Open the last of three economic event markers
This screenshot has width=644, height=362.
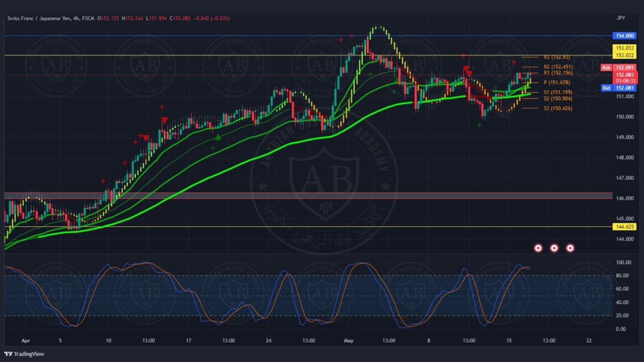point(570,248)
